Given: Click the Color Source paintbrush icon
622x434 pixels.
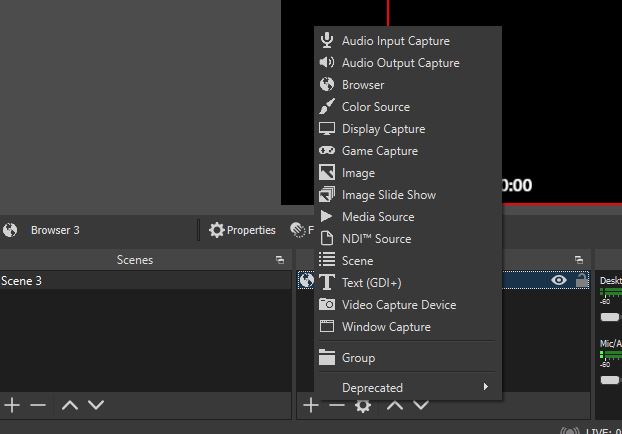Looking at the screenshot, I should coord(327,106).
